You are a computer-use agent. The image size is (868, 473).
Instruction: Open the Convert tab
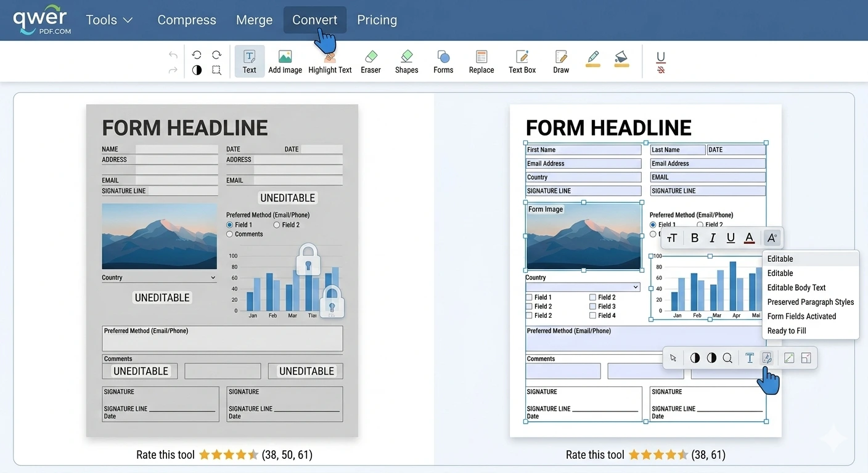315,20
